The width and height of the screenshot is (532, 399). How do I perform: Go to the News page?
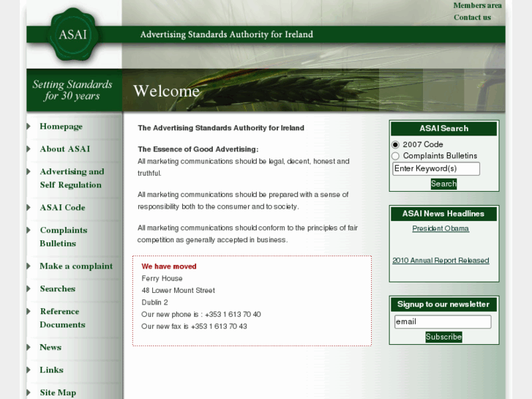click(50, 347)
